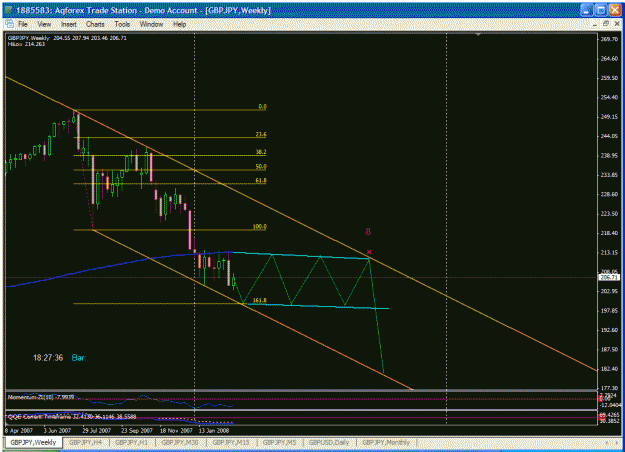625x452 pixels.
Task: Open the File menu
Action: pos(23,24)
